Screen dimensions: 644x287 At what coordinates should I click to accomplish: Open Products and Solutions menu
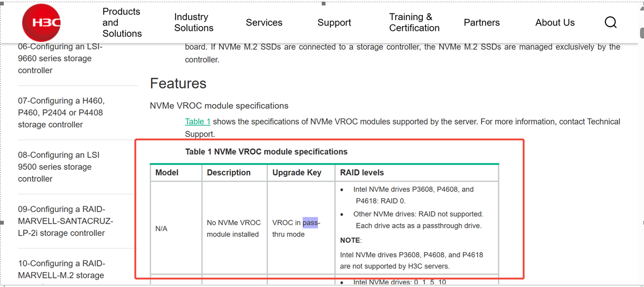pos(122,23)
